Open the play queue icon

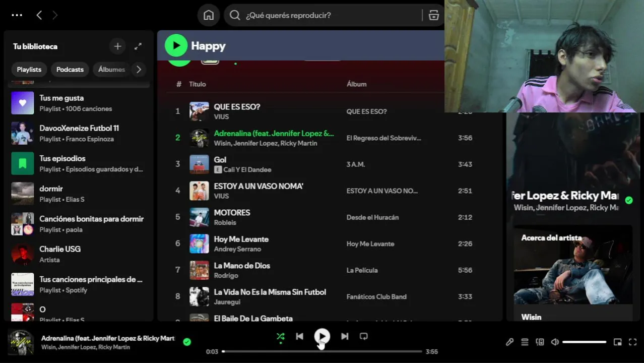(x=525, y=342)
